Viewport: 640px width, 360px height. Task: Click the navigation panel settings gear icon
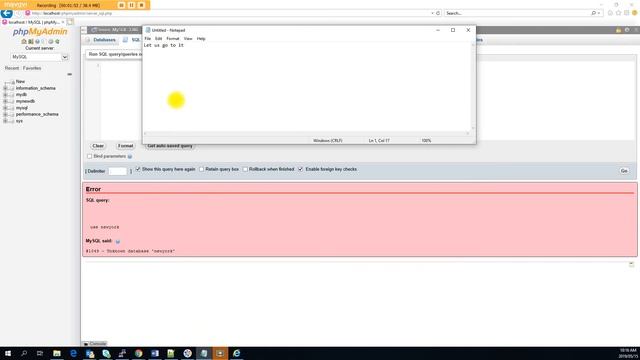(51, 41)
